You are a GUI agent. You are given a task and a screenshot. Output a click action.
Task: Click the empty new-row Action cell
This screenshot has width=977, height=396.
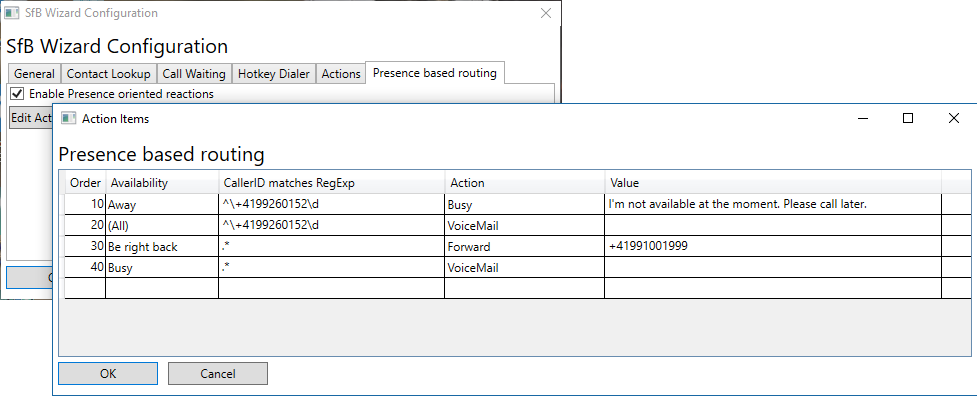524,288
